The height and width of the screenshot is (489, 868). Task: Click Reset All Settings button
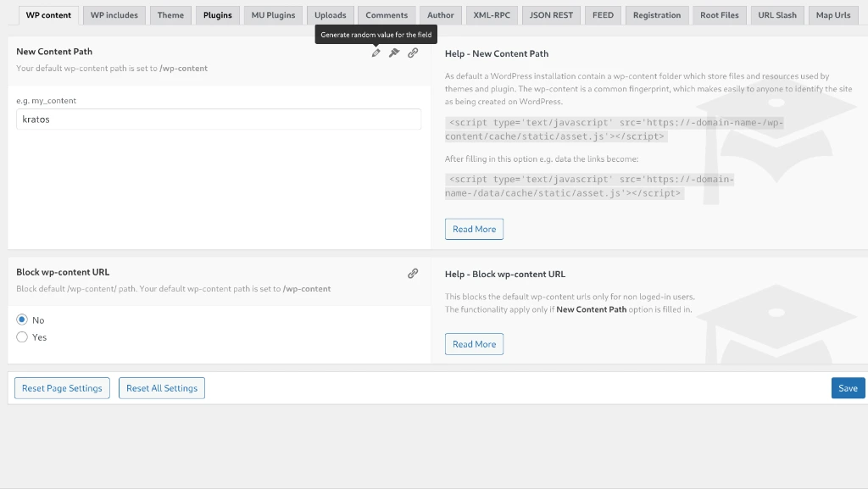(162, 388)
